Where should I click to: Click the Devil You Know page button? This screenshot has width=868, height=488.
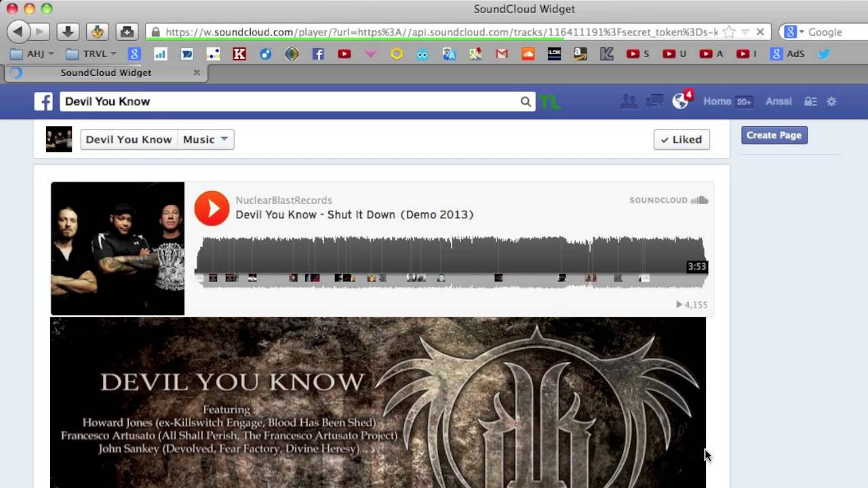129,140
